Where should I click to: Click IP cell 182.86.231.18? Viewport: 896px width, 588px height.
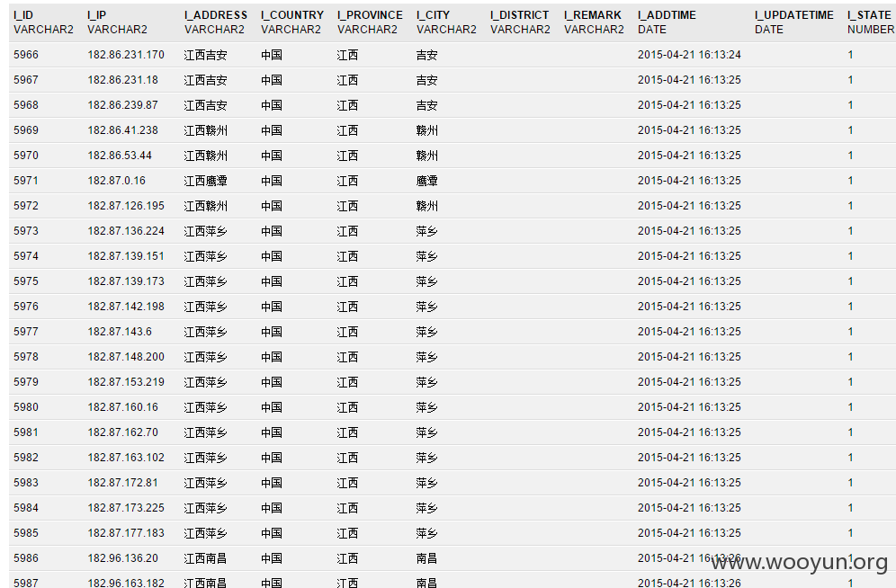pos(123,80)
